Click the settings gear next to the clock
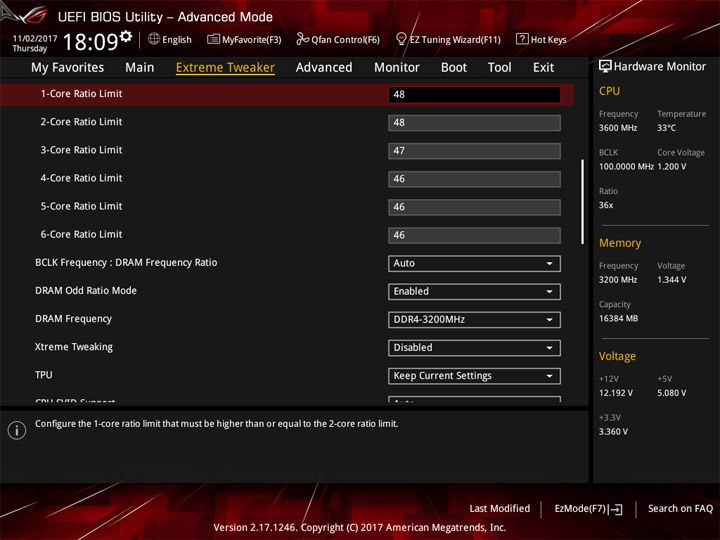 pyautogui.click(x=126, y=36)
